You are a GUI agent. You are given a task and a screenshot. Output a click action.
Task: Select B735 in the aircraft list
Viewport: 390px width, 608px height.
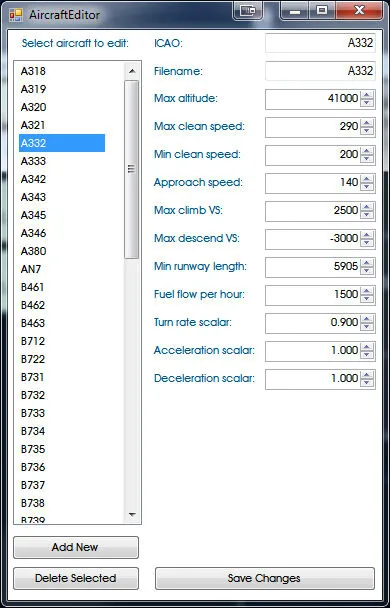62,449
